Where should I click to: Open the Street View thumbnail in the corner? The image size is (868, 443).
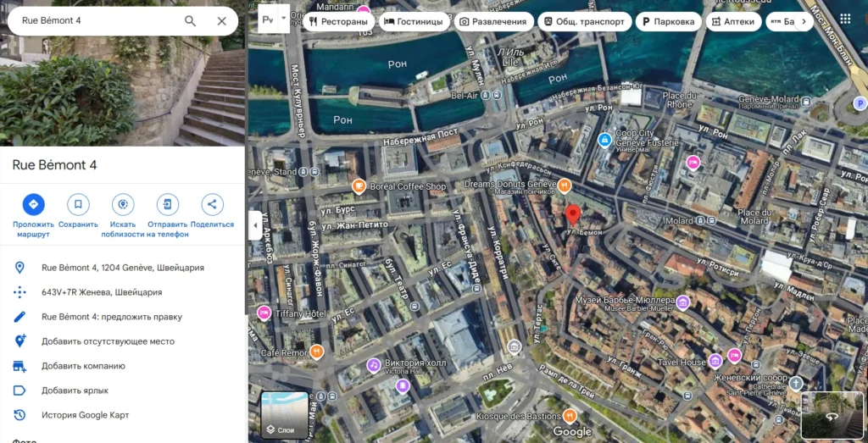click(x=831, y=415)
